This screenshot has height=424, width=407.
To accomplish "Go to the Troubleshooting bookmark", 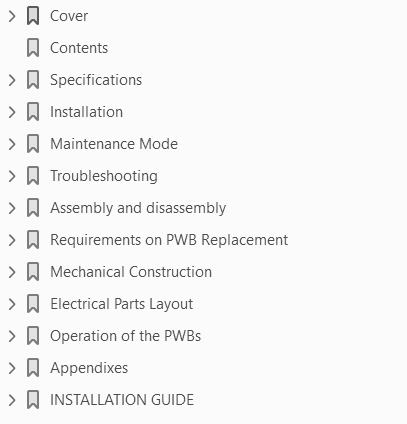I will point(104,176).
